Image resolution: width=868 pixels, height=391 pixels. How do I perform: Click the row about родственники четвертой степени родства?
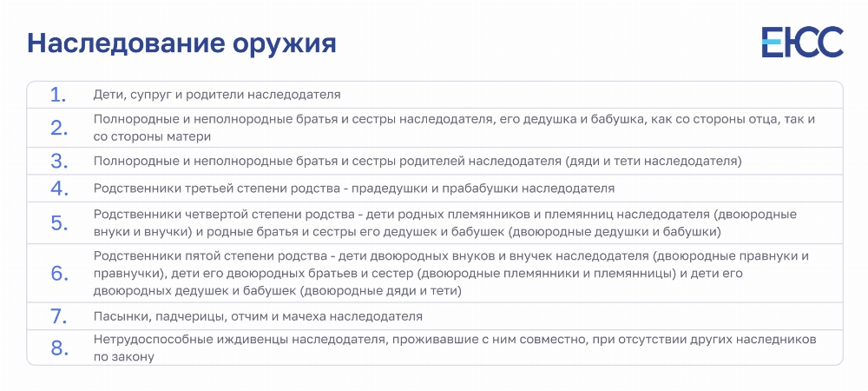[435, 222]
